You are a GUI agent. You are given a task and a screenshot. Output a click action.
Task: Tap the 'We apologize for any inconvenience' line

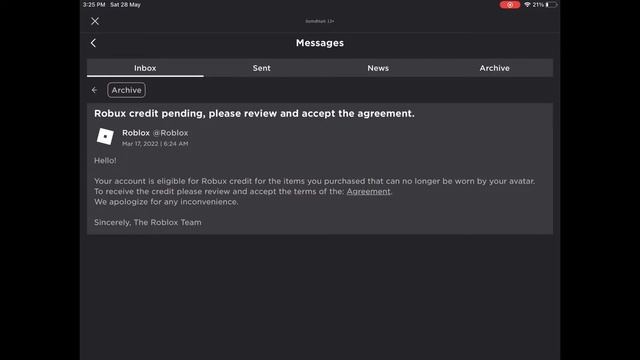tap(166, 202)
